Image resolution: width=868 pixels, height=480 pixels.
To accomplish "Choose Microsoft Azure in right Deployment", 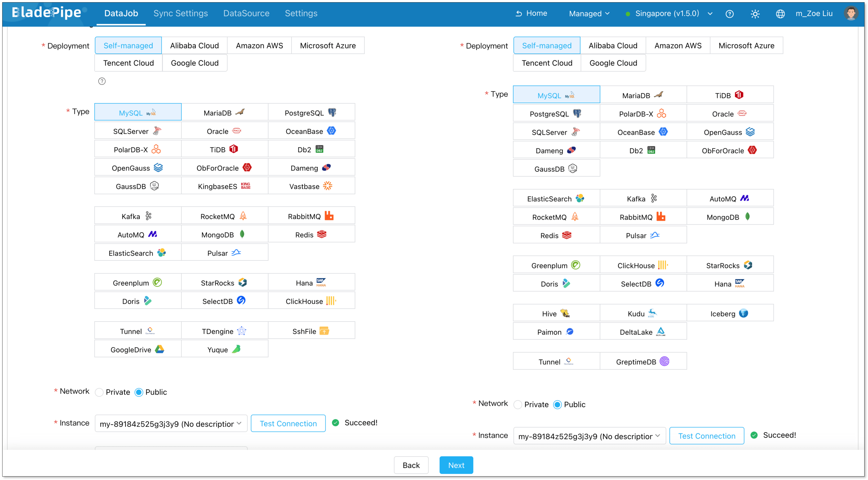I will click(746, 45).
